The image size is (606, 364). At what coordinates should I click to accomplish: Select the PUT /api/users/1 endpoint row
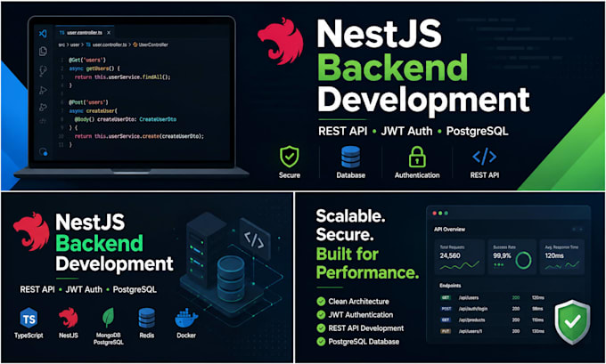[x=492, y=331]
